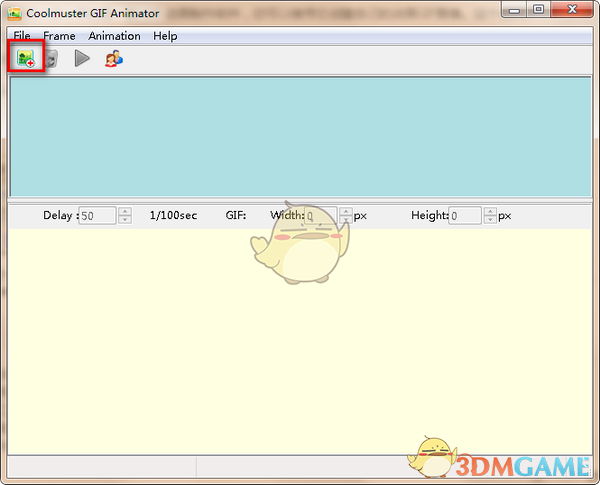This screenshot has height=485, width=600.
Task: Click the "Delay :" label
Action: (x=61, y=215)
